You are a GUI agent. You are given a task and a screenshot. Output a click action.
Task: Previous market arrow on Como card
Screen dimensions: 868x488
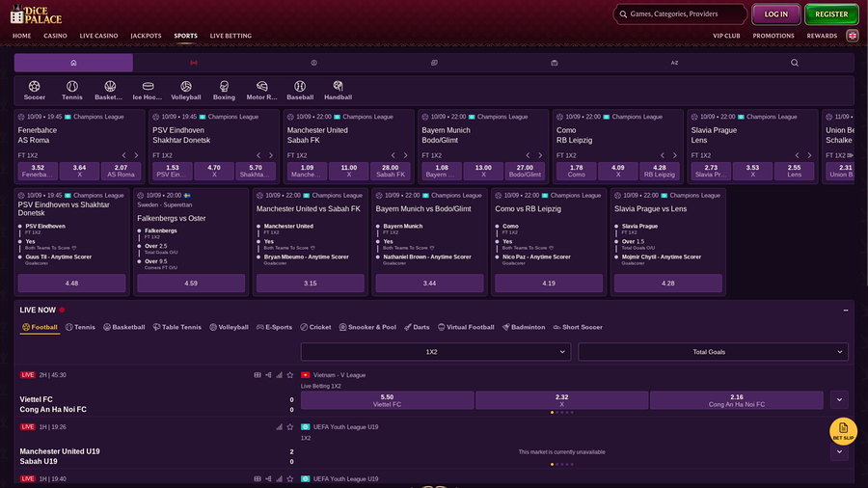(663, 155)
